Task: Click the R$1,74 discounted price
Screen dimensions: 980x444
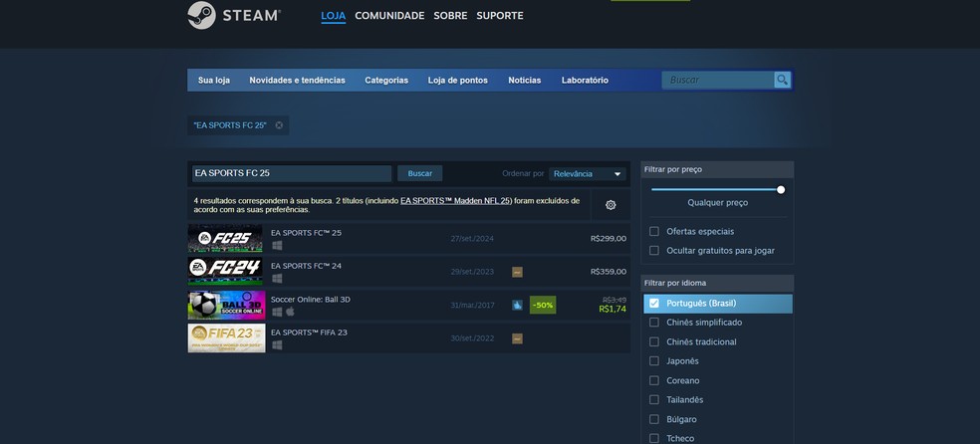Action: pos(612,310)
